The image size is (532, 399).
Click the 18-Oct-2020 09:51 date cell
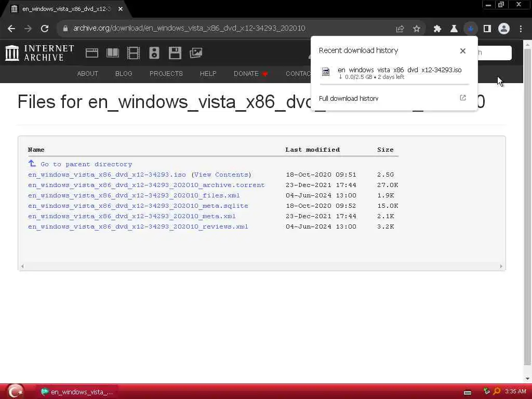[321, 175]
